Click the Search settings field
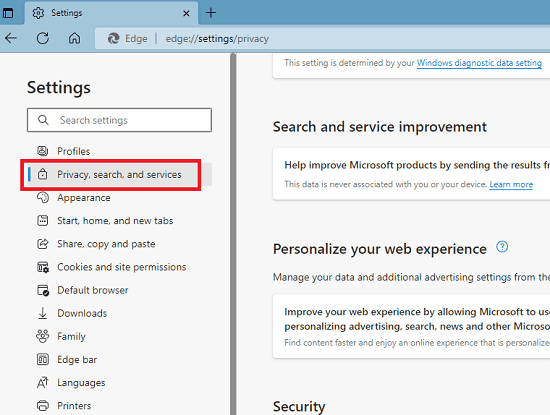 coord(119,120)
